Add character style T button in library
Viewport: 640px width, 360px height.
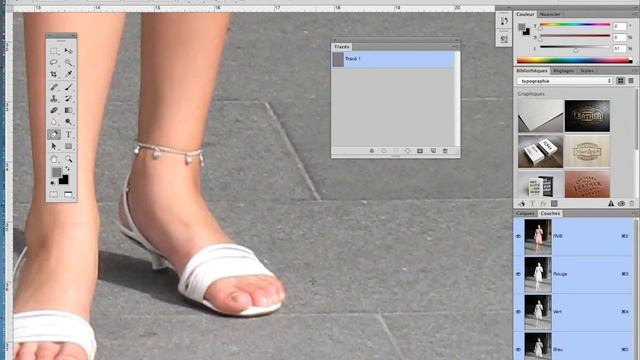(x=532, y=203)
